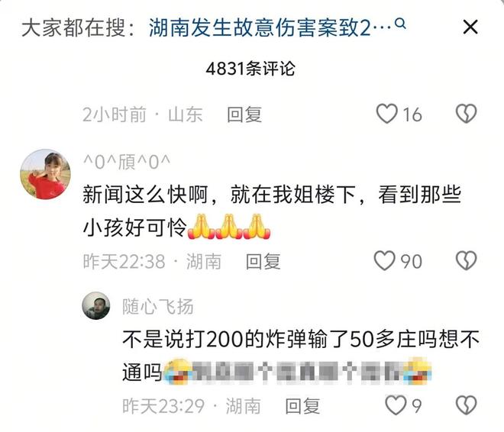Like the Shandong comment with 16 likes
Viewport: 504px width, 432px height.
point(387,114)
